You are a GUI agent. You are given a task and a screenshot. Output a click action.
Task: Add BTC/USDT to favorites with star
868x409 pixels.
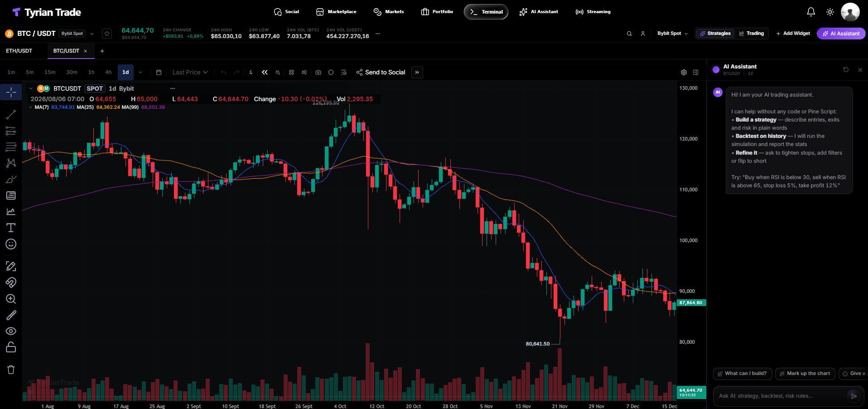point(107,34)
